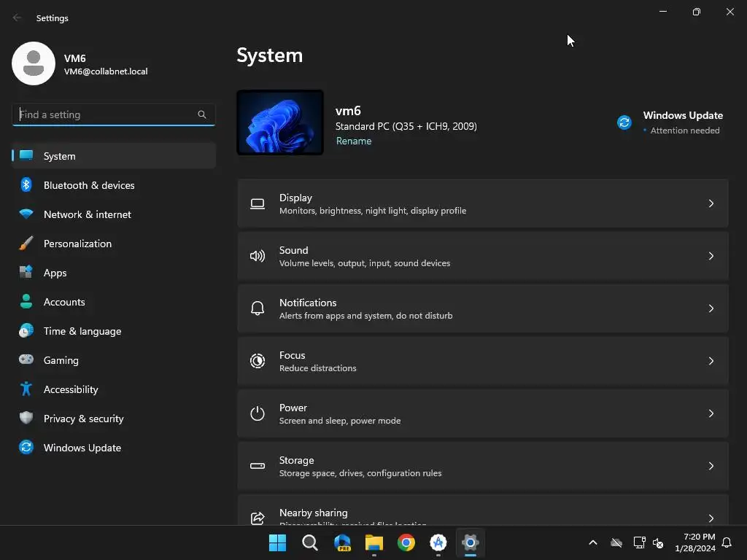
Task: Click the network display tray icon
Action: pyautogui.click(x=639, y=542)
